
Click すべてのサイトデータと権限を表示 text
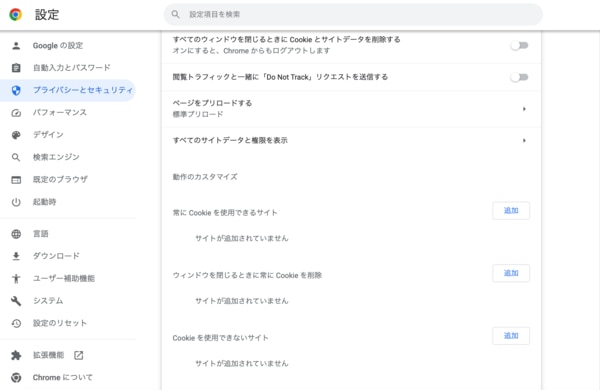point(230,140)
